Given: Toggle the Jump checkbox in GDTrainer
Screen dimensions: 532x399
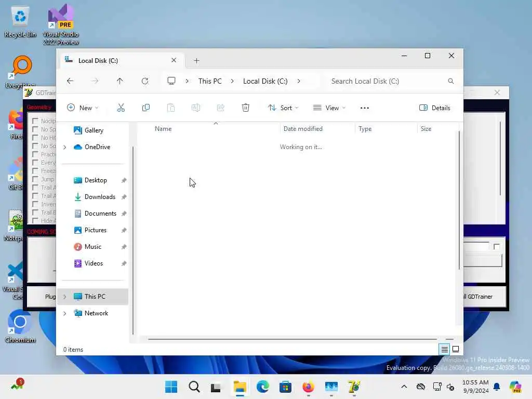Looking at the screenshot, I should point(35,179).
